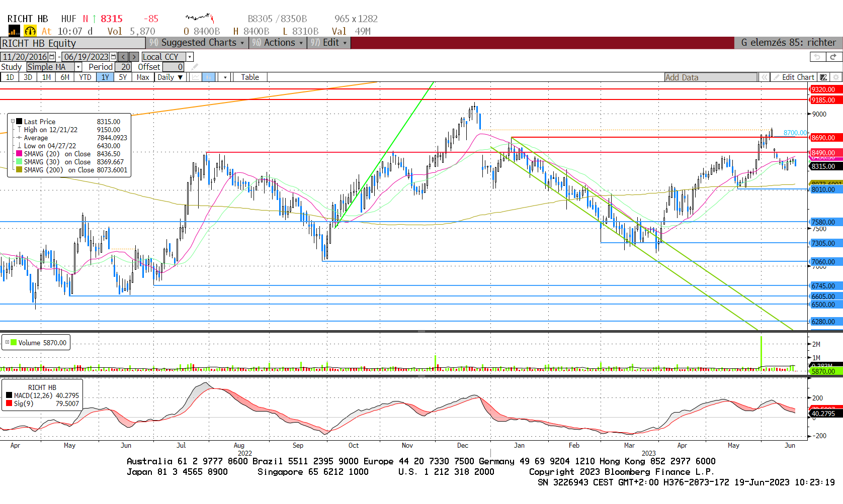
Task: Expand the Simple MA study dropdown
Action: pyautogui.click(x=78, y=67)
